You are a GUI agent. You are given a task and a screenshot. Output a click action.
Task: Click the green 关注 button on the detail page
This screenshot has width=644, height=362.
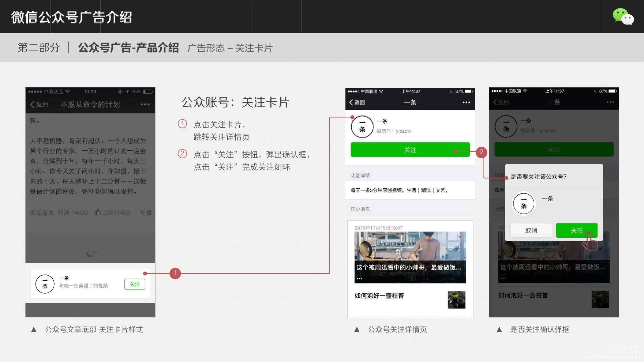point(410,150)
